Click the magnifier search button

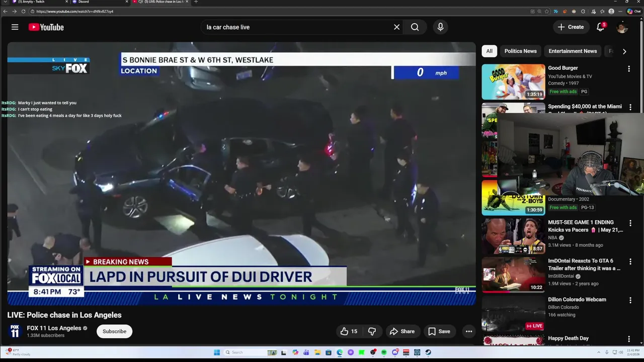[x=415, y=27]
